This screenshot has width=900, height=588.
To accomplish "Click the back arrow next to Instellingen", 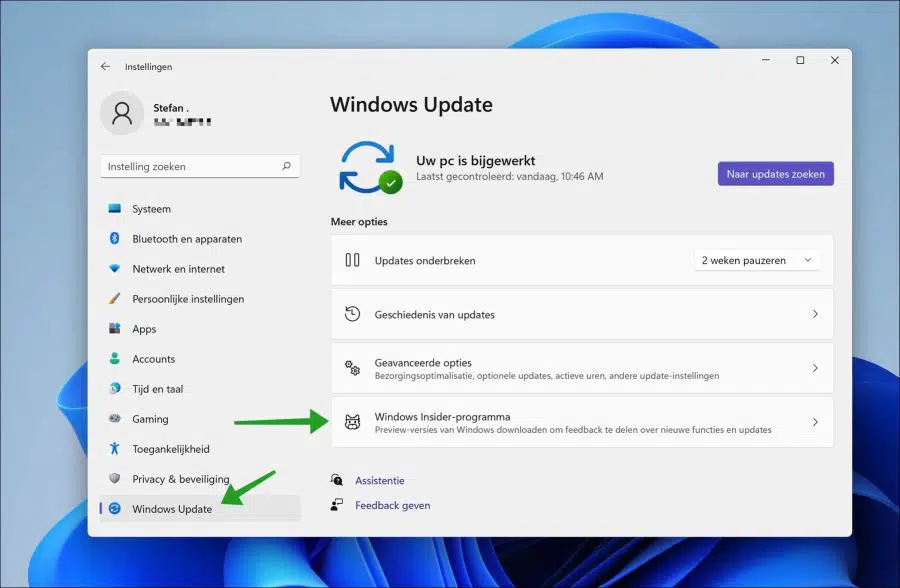I will [105, 67].
